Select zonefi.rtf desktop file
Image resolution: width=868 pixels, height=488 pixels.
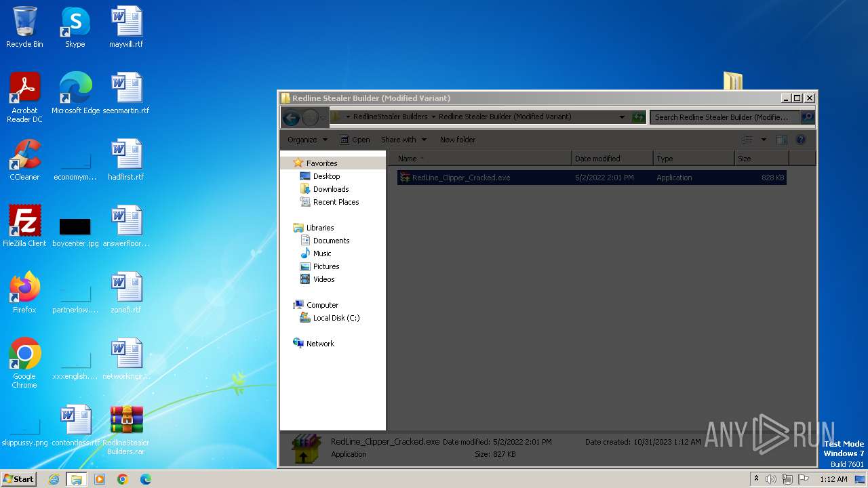[126, 293]
